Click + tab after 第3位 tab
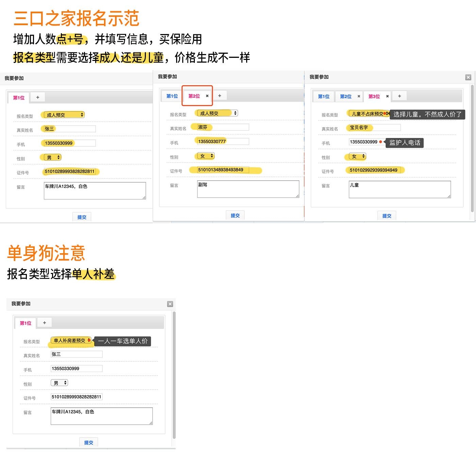Screen dimensions: 476x455 [400, 96]
